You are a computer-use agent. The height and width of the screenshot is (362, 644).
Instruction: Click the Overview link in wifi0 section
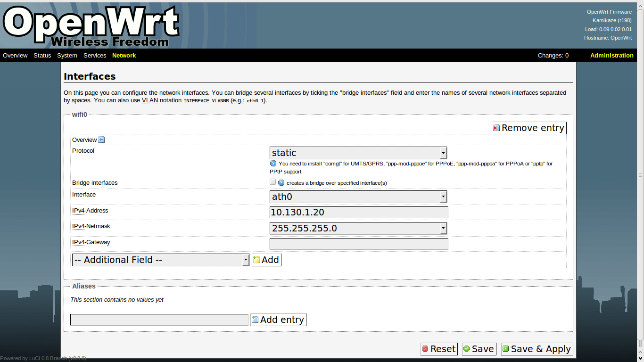[84, 140]
